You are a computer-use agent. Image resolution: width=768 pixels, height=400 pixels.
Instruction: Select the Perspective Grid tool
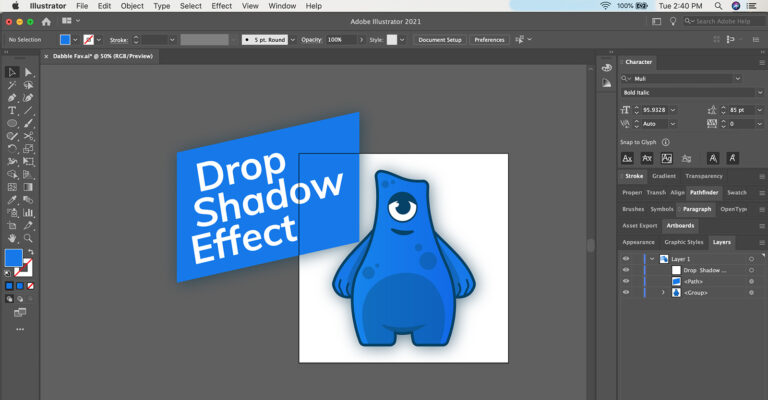coord(28,174)
